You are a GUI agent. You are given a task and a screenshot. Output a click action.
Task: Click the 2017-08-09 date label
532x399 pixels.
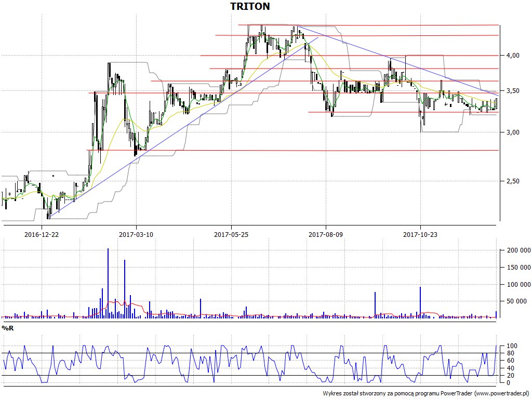325,234
